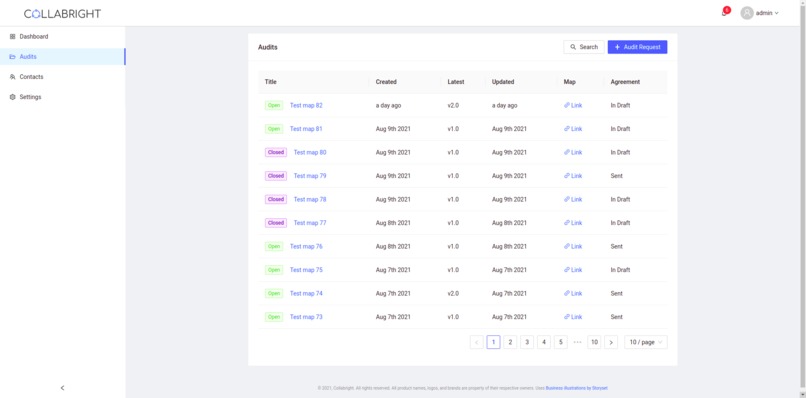Jump to pagination page 10
Viewport: 806px width, 398px height.
tap(594, 342)
